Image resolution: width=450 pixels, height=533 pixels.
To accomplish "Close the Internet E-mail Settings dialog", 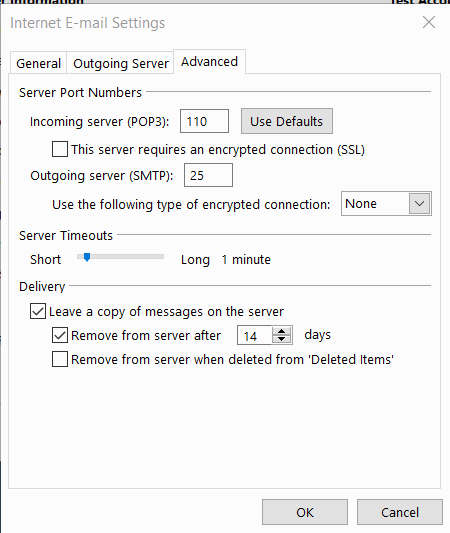I will (x=429, y=22).
